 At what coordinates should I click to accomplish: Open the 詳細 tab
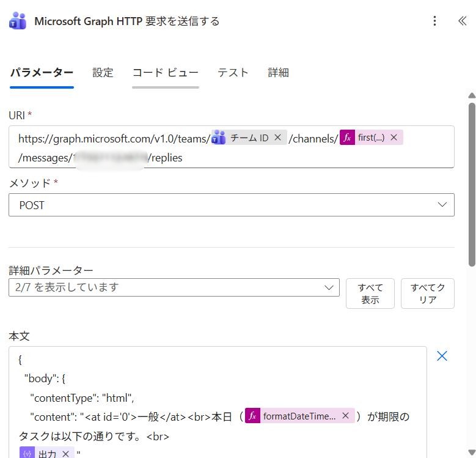[x=278, y=72]
